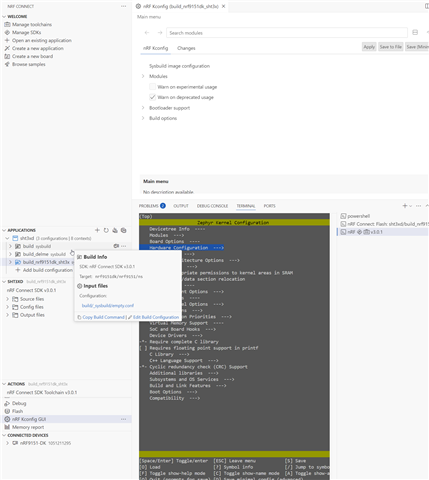Expand build_delme sysbuild configuration
This screenshot has height=480, width=429.
click(x=10, y=254)
